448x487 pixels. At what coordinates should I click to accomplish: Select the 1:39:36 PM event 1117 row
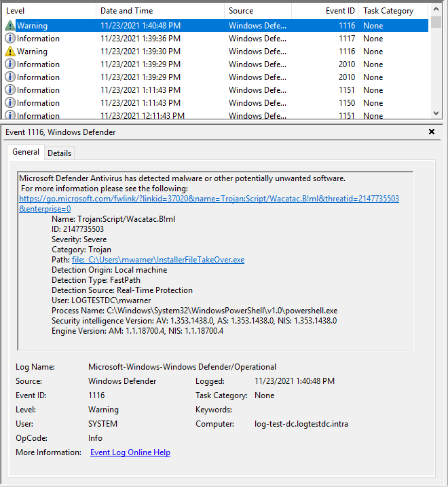216,39
